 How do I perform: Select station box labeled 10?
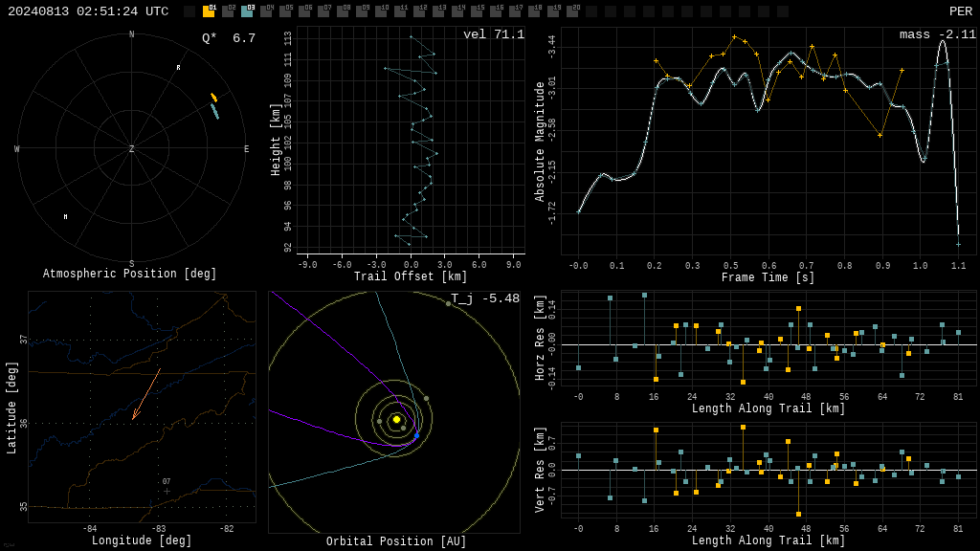[x=381, y=11]
